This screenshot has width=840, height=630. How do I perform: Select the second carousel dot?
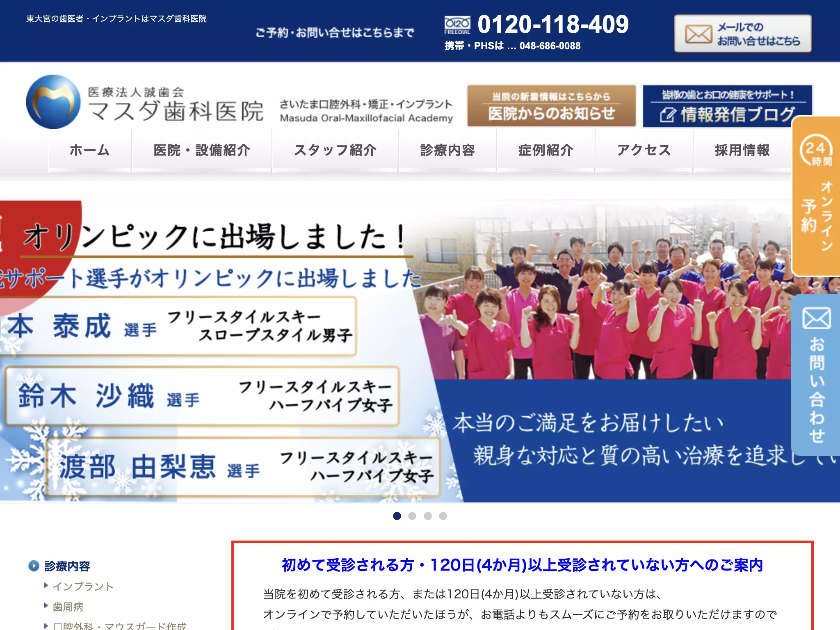coord(412,516)
